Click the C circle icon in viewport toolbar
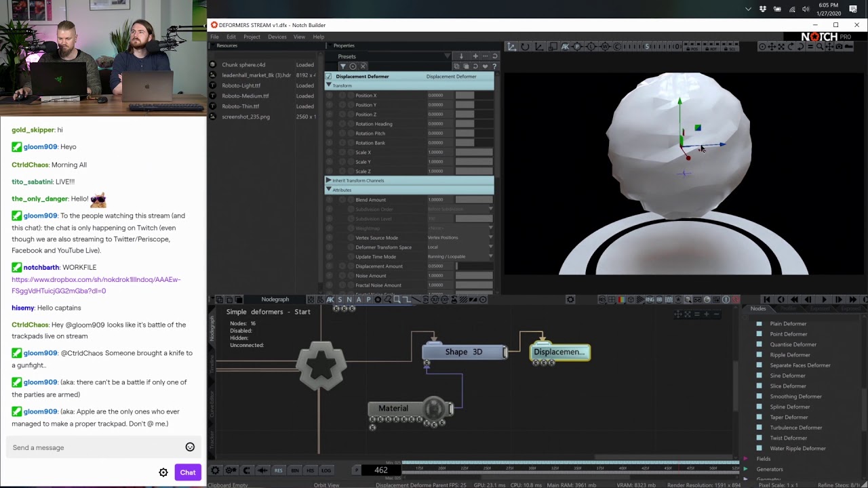This screenshot has width=868, height=488. point(617,47)
